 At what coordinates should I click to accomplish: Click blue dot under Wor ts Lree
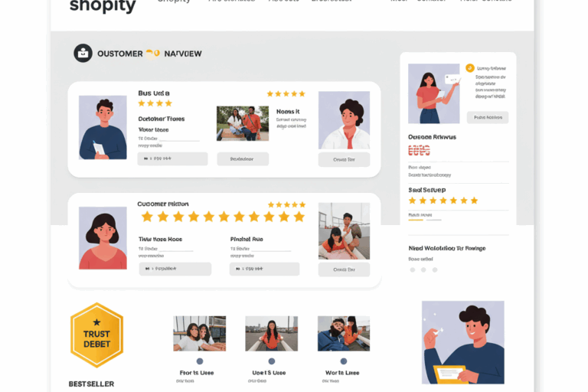coord(344,361)
